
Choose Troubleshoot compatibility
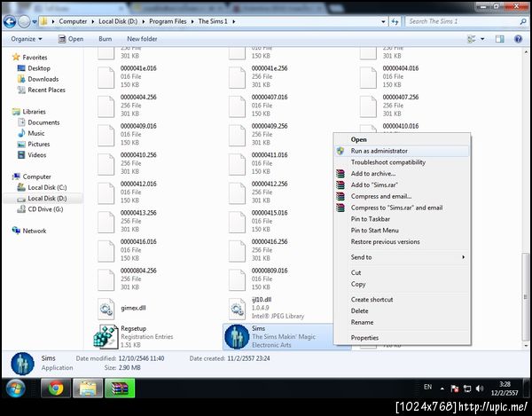(402, 162)
